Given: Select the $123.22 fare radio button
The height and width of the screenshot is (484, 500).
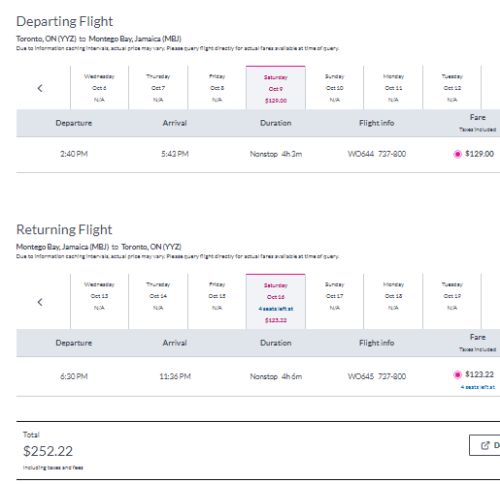Looking at the screenshot, I should (x=457, y=375).
